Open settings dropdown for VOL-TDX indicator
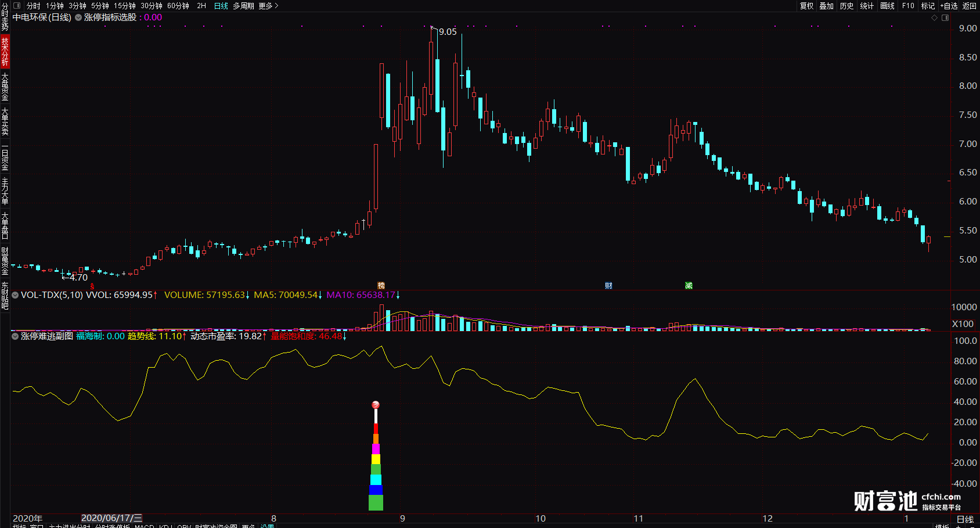Screen dimensions: 980x528 click(x=15, y=295)
